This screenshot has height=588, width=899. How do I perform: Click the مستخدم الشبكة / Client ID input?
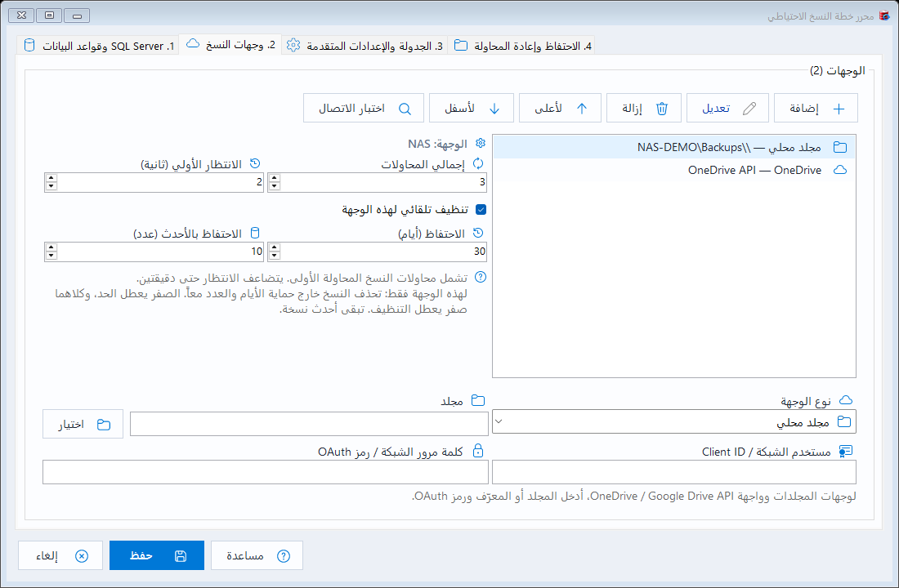(x=674, y=472)
